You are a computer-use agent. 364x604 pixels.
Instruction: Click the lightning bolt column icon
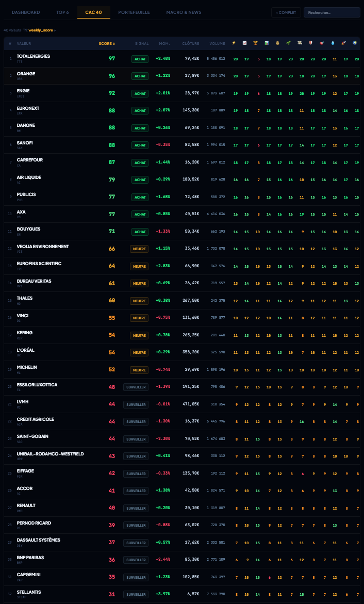coord(234,43)
